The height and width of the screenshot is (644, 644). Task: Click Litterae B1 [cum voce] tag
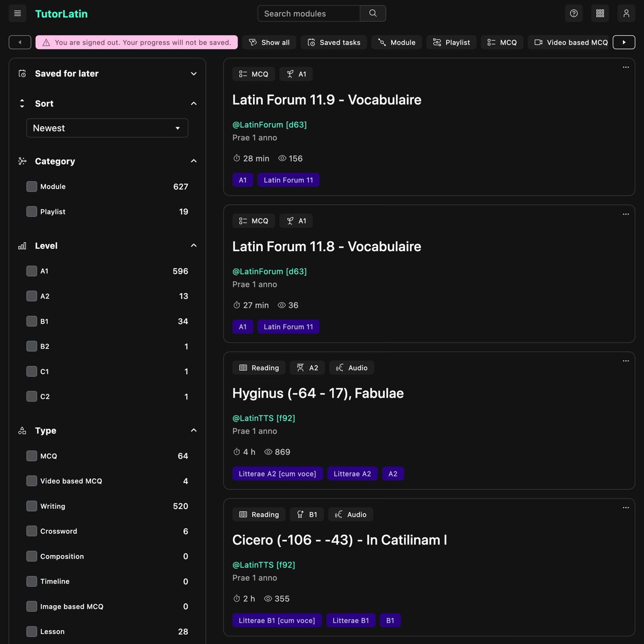coord(277,620)
